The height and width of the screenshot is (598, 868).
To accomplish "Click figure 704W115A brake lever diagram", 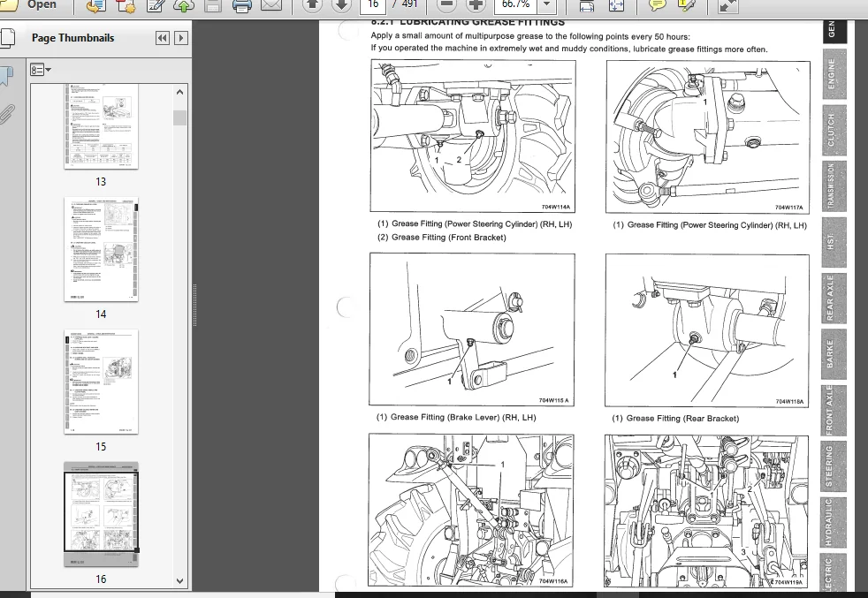I will (472, 329).
